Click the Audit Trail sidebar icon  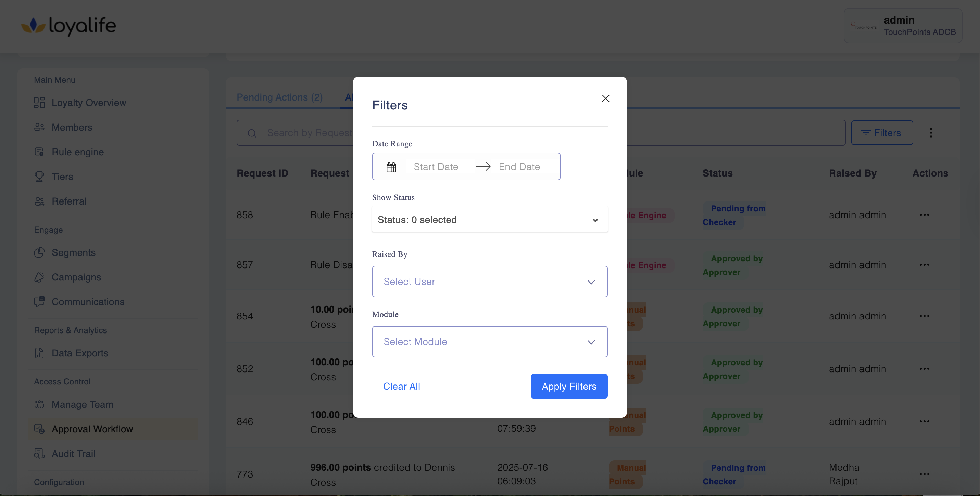pos(39,454)
